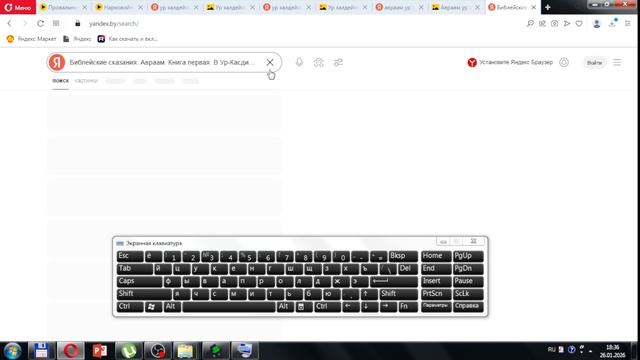Click the Home key on the on-screen keyboard
Image resolution: width=640 pixels, height=360 pixels.
pyautogui.click(x=436, y=256)
